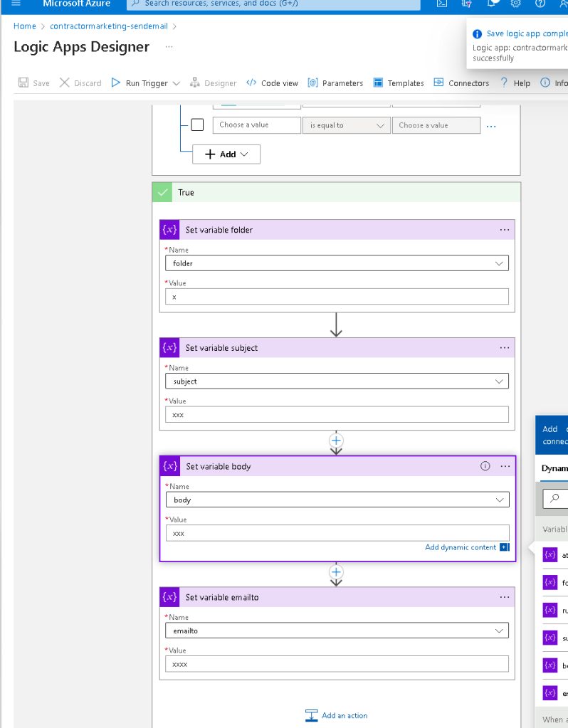Click the Set variable body icon
The width and height of the screenshot is (568, 728).
[170, 466]
